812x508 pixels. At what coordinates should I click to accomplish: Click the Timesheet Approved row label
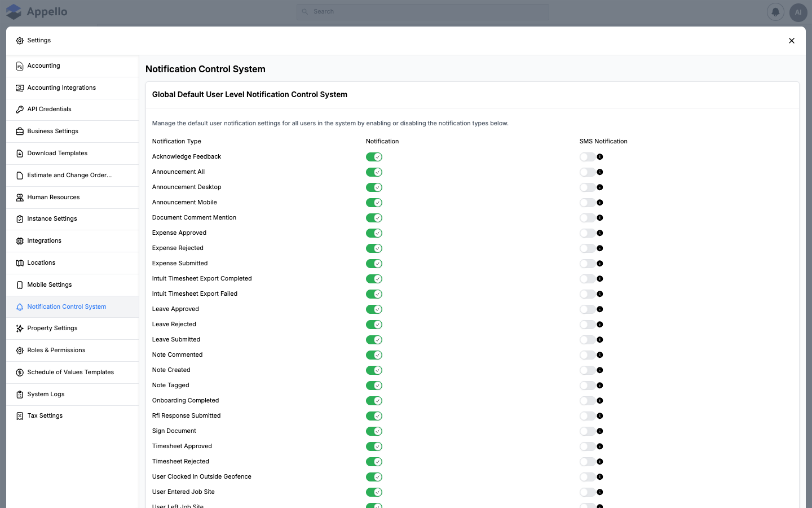[x=182, y=446]
